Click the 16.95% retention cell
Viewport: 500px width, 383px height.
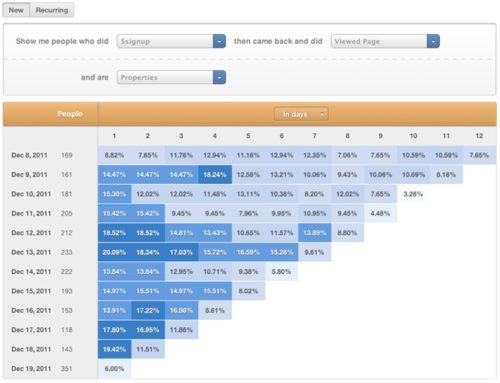tap(148, 330)
